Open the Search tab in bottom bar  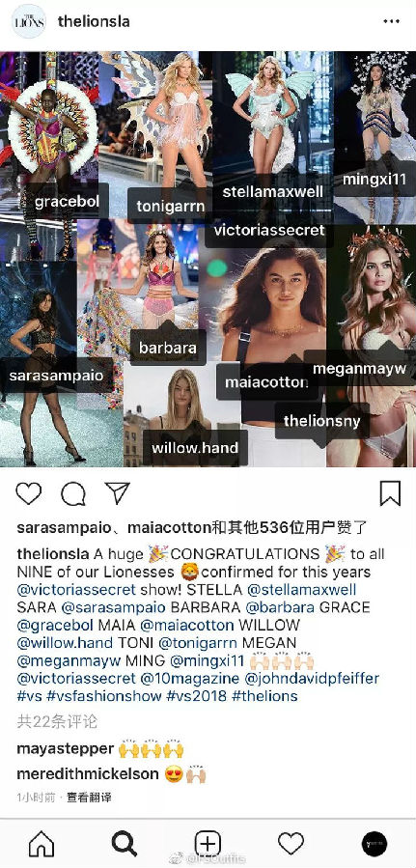125,844
